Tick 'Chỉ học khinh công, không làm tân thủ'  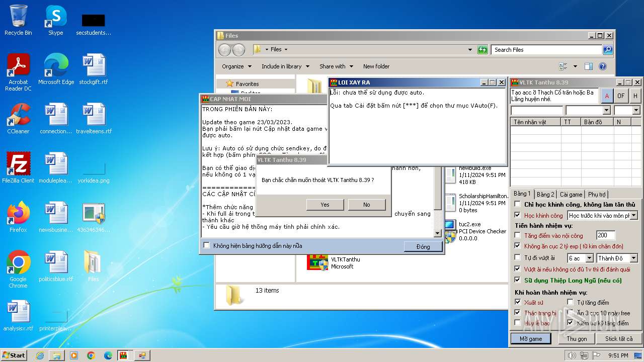(517, 204)
